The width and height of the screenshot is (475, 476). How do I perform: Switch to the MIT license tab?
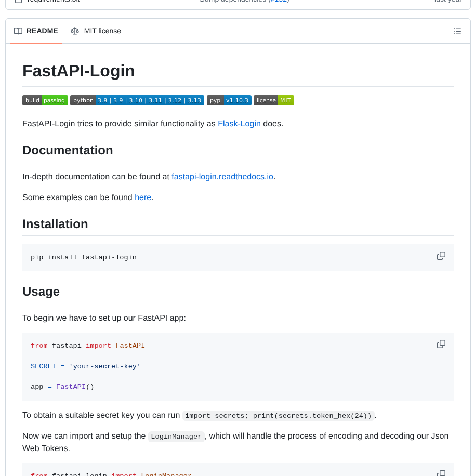pos(102,31)
